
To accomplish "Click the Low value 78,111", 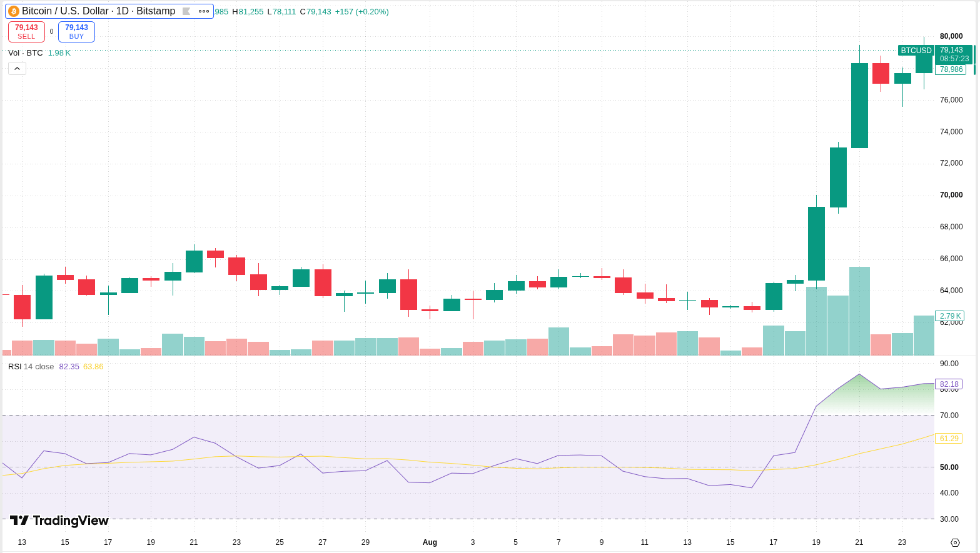I will coord(281,12).
